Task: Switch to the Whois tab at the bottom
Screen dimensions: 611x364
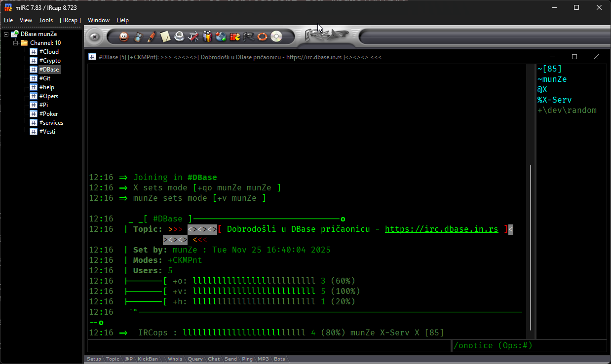Action: [x=175, y=359]
